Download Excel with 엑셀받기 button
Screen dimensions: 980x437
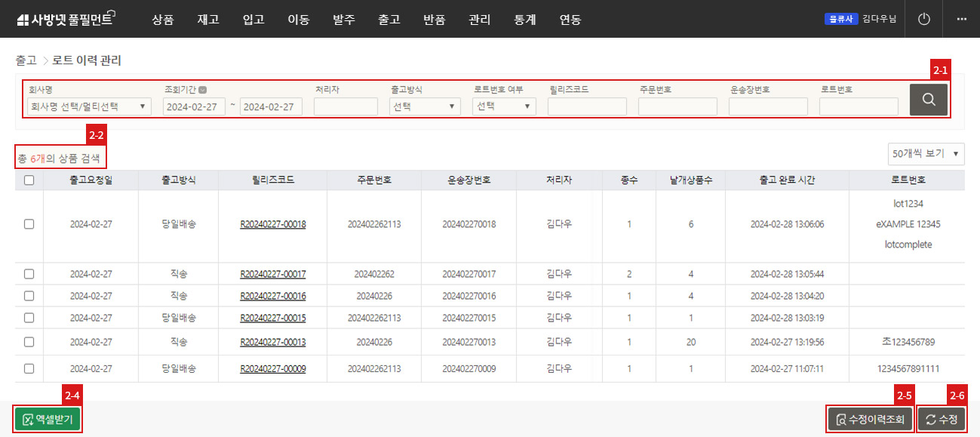point(48,420)
